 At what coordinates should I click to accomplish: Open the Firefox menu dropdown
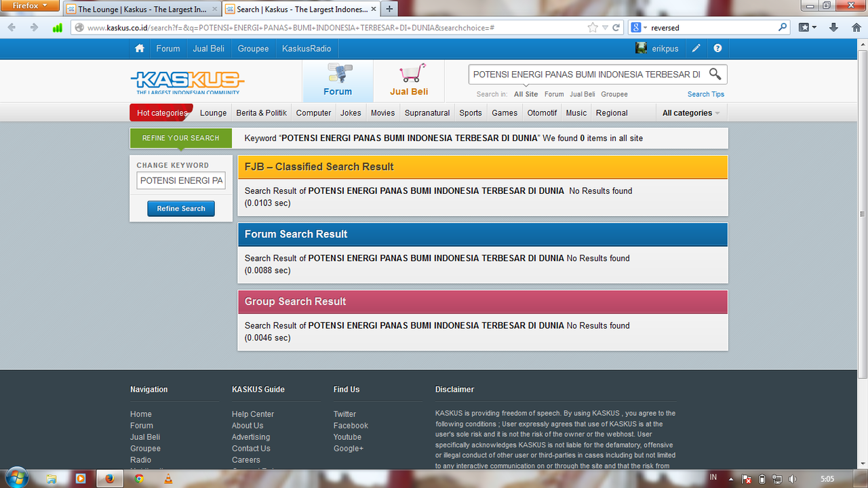tap(30, 5)
